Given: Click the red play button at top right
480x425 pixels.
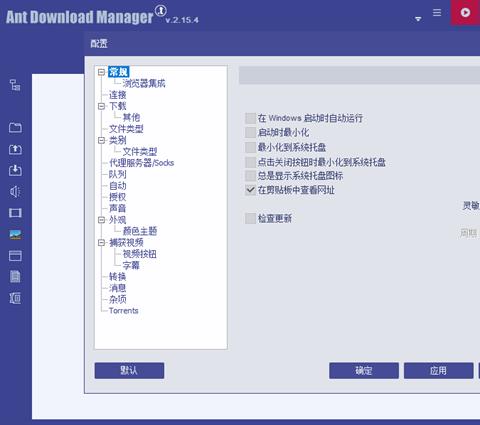Looking at the screenshot, I should tap(465, 12).
